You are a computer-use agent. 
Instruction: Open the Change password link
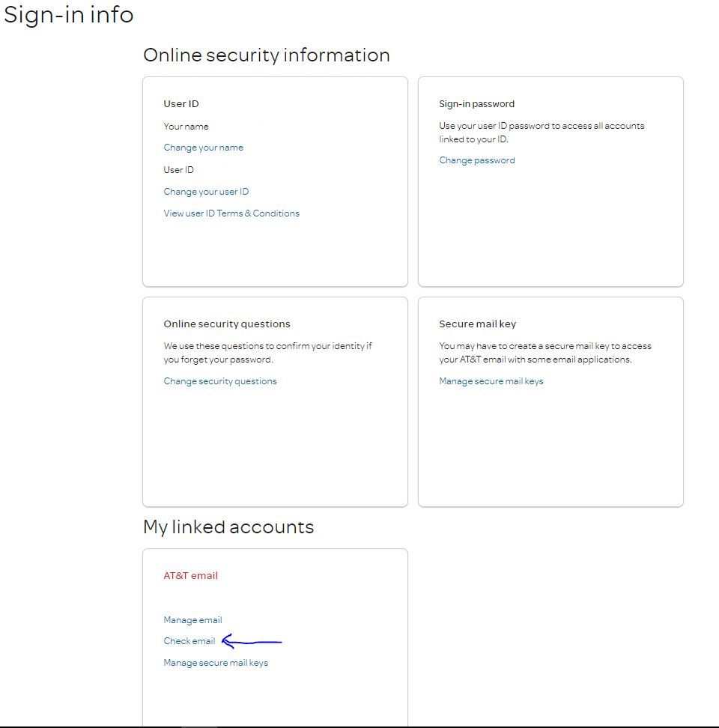pos(477,160)
